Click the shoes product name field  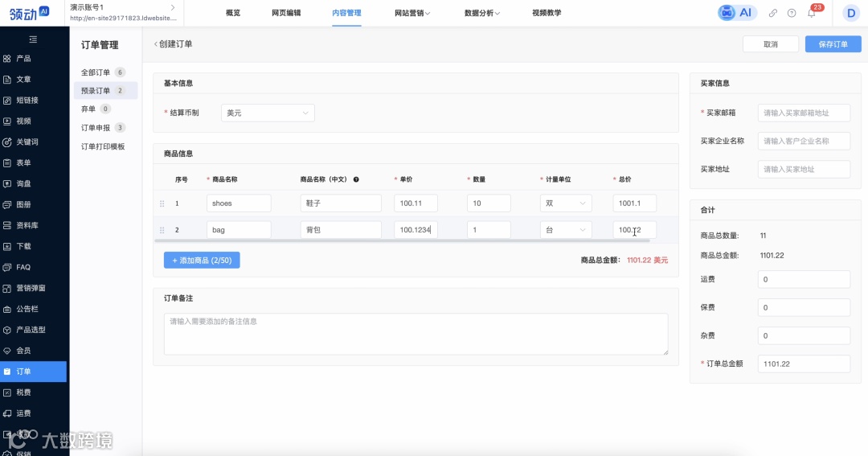pos(239,203)
